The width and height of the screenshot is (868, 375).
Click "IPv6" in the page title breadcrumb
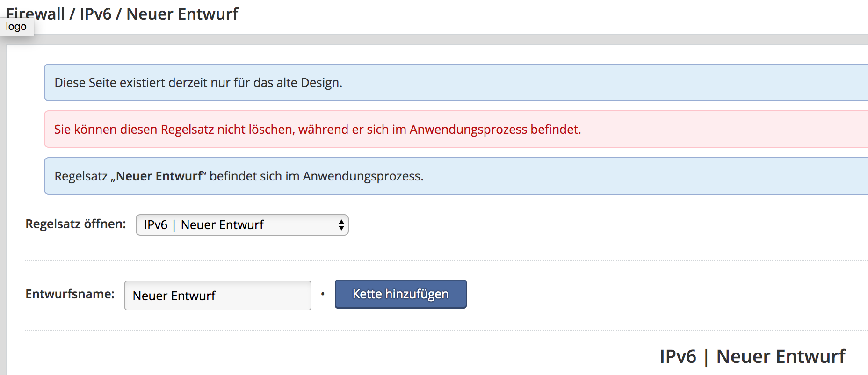coord(95,14)
